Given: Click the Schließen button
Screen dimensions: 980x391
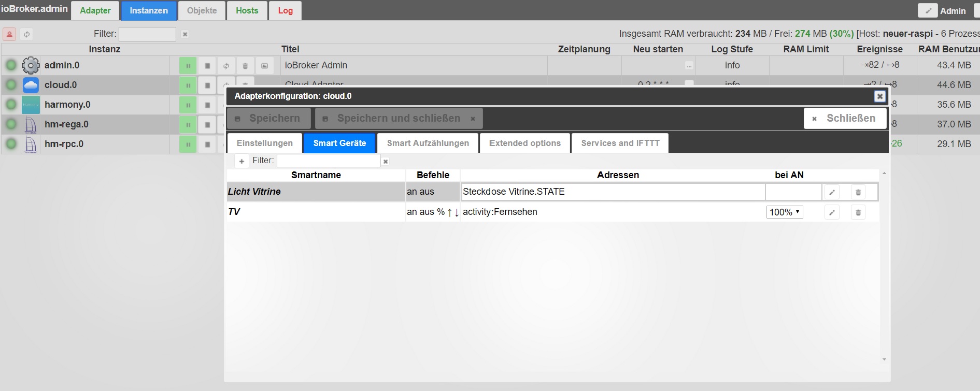Looking at the screenshot, I should [x=844, y=118].
